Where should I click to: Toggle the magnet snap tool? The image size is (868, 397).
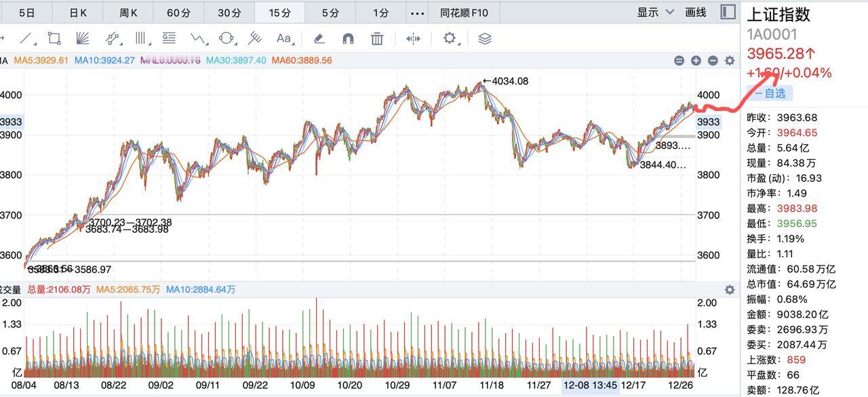(x=348, y=39)
